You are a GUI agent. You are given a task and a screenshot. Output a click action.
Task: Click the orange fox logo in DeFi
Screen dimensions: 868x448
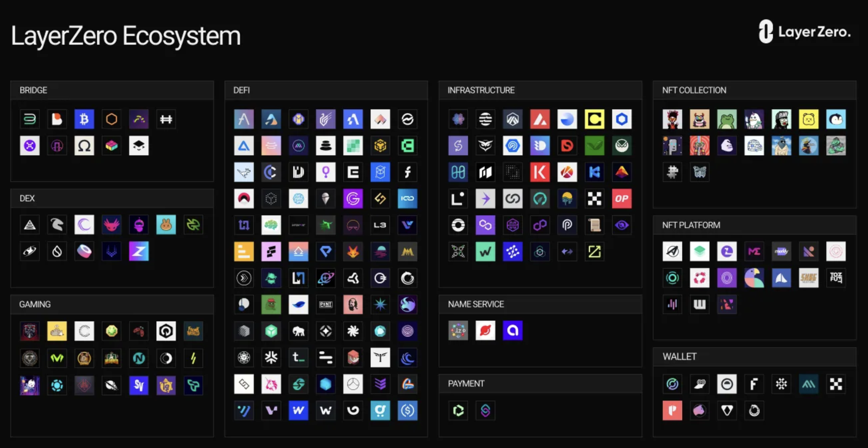click(353, 251)
